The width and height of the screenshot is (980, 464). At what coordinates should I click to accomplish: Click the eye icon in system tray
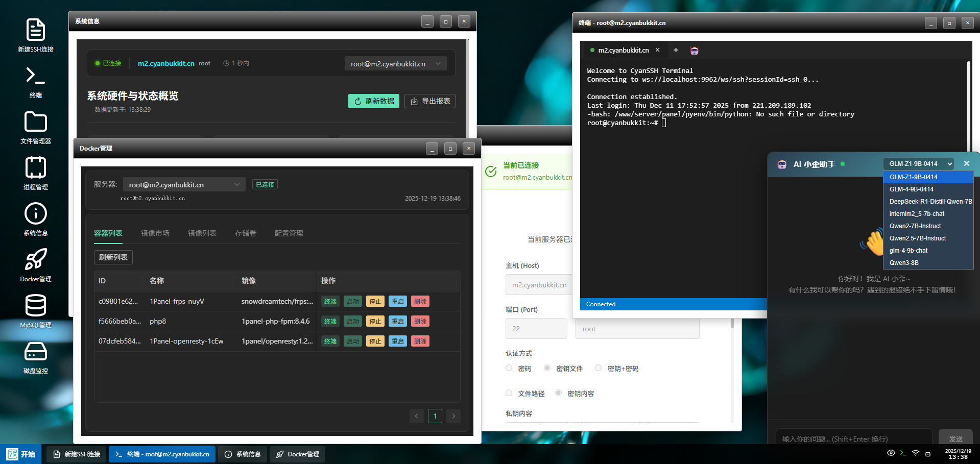tap(891, 453)
